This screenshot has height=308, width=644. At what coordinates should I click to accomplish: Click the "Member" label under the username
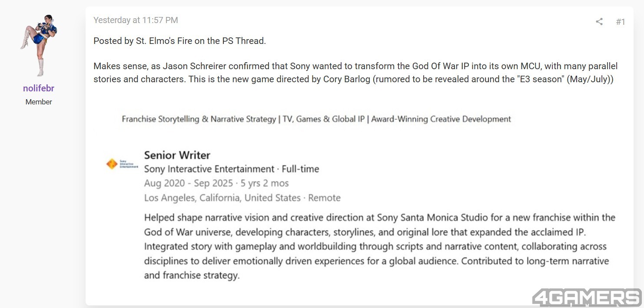pos(39,102)
